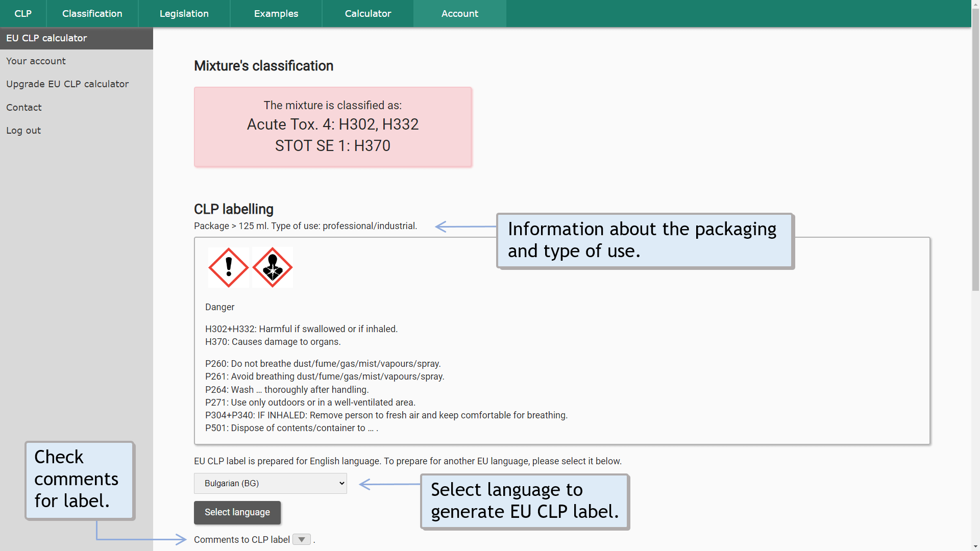Click the scrollbar down arrow
The height and width of the screenshot is (551, 980).
point(975,546)
